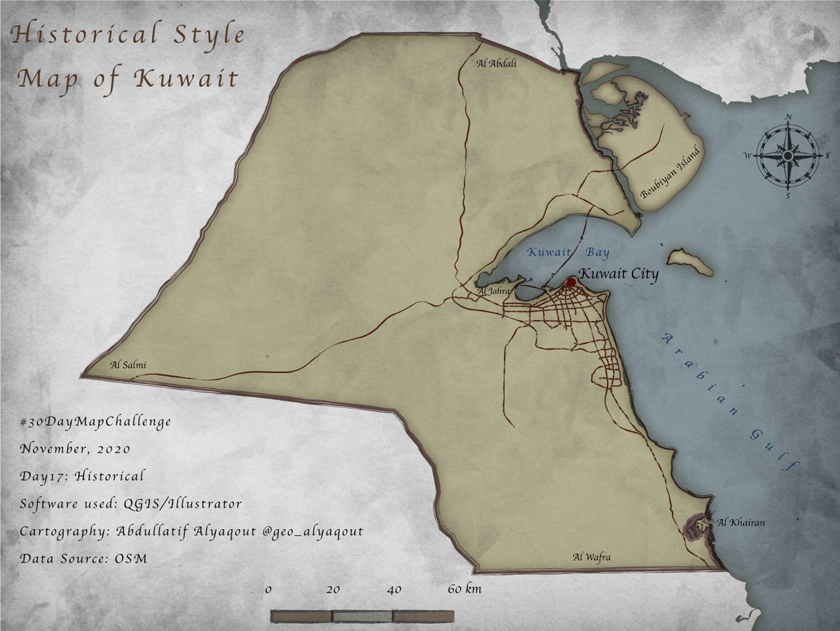Click the Al Jahra label
Screen dimensions: 840x631
point(493,290)
